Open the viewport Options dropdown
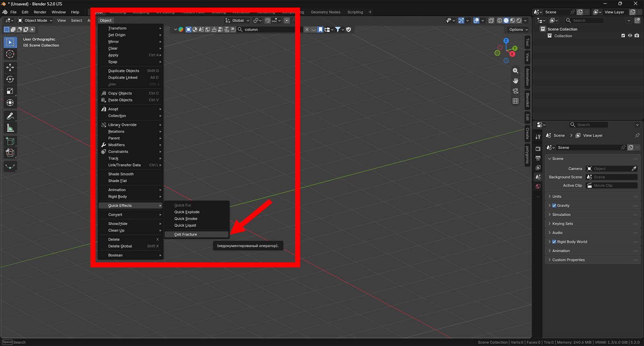The width and height of the screenshot is (644, 346). click(x=518, y=29)
